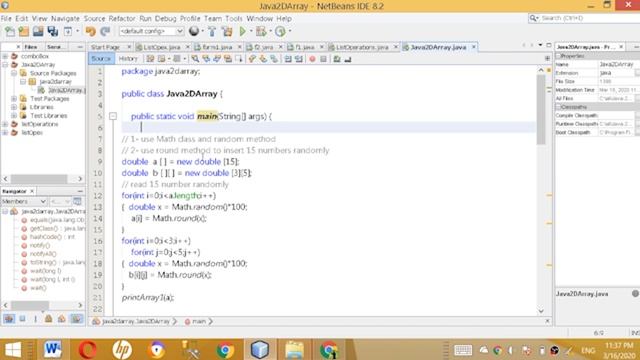Click main breadcrumb at editor bottom

point(198,322)
